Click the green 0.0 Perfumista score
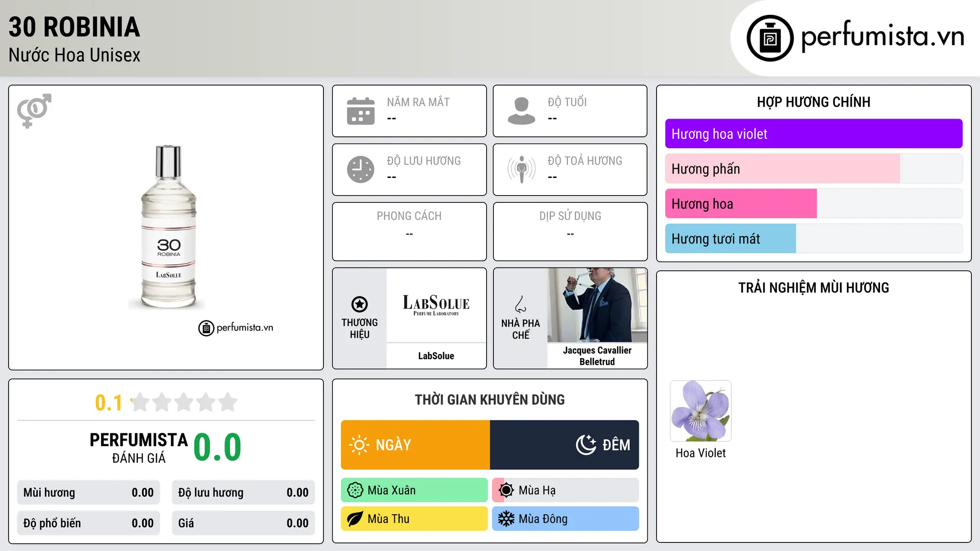This screenshot has width=980, height=551. click(x=217, y=447)
